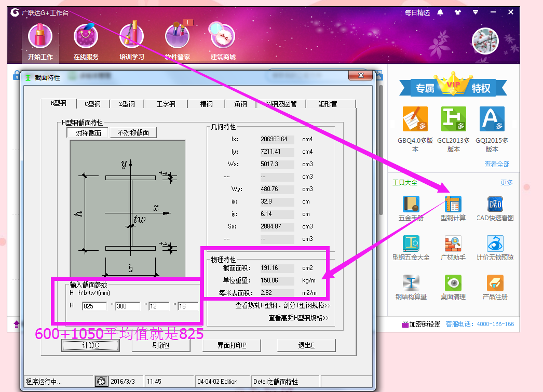Switch to Z型钢 tab

(127, 104)
